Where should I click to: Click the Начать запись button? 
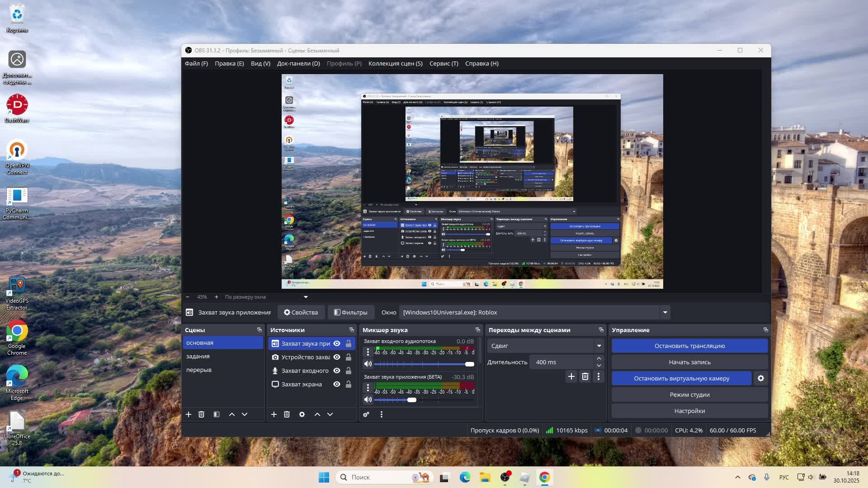[689, 362]
